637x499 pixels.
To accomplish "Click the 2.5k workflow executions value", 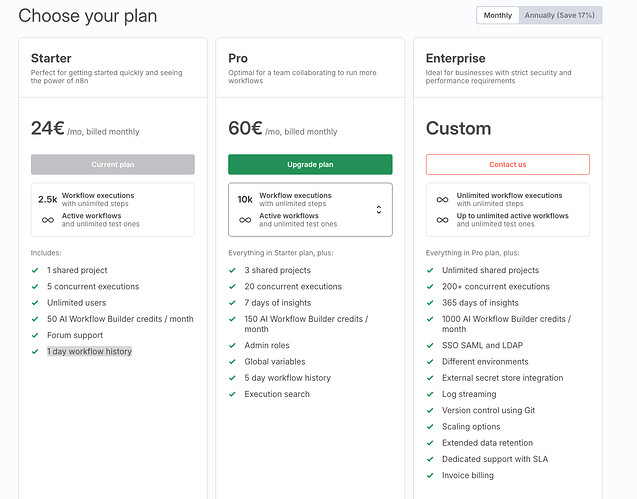I will [48, 199].
